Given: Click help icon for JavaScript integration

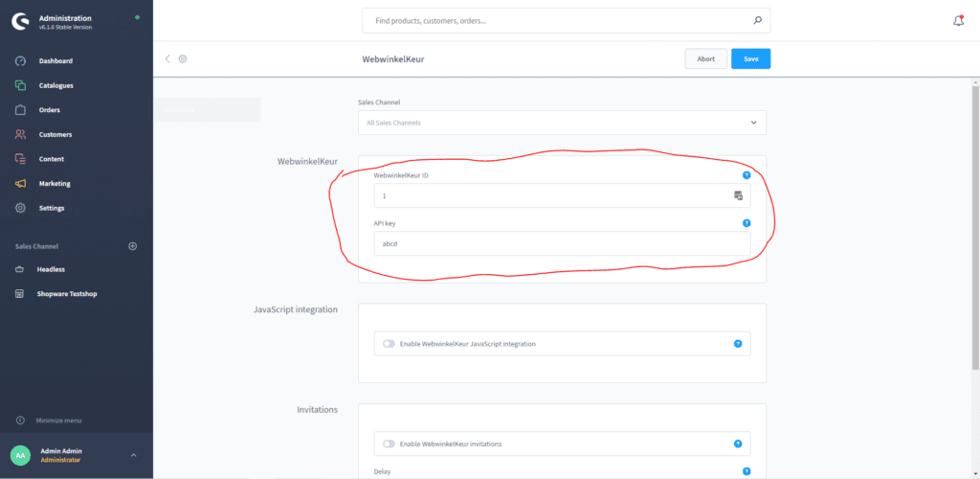Looking at the screenshot, I should coord(737,343).
